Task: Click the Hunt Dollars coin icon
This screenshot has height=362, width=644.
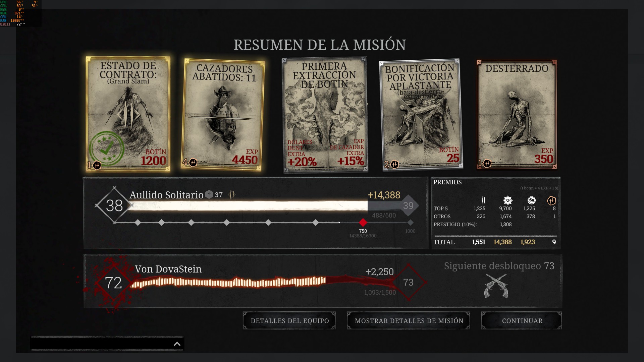Action: (531, 200)
